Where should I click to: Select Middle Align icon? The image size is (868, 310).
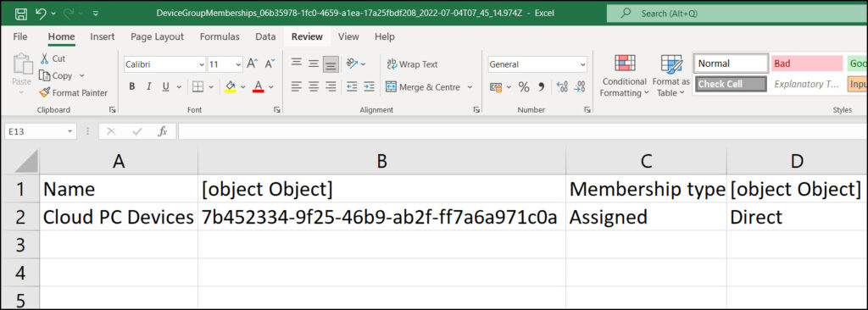pyautogui.click(x=314, y=64)
